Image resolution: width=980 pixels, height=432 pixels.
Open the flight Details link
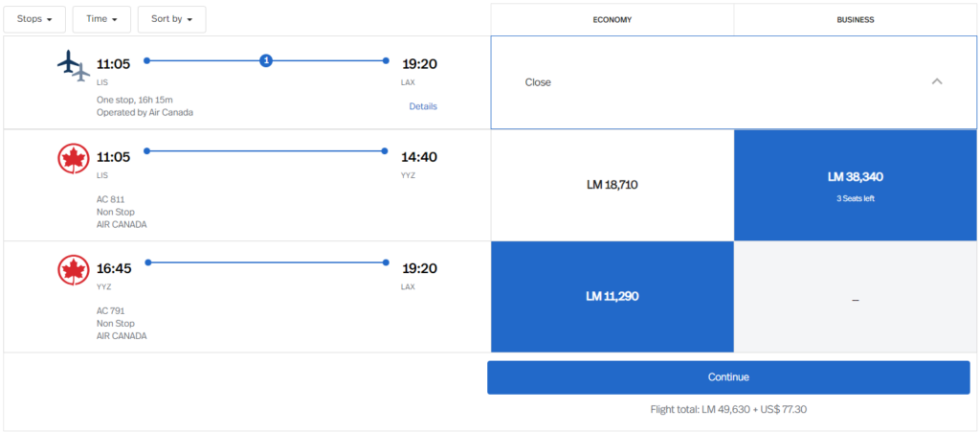pos(423,106)
